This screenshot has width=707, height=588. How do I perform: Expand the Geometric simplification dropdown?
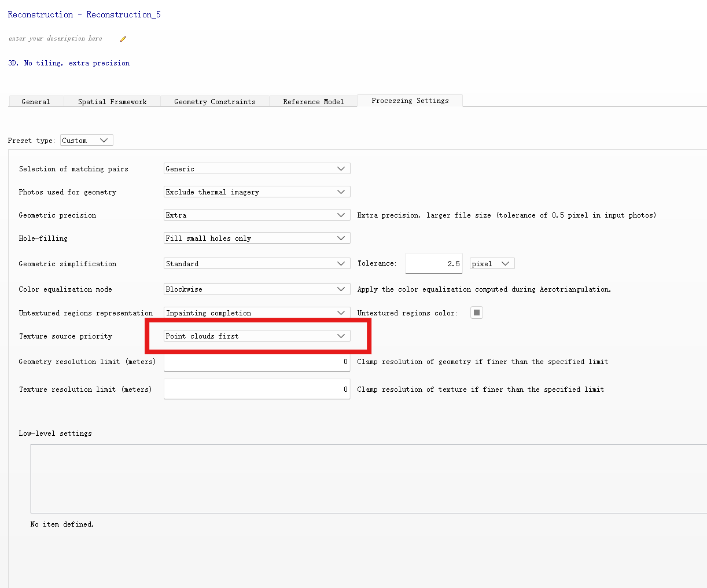(x=257, y=263)
